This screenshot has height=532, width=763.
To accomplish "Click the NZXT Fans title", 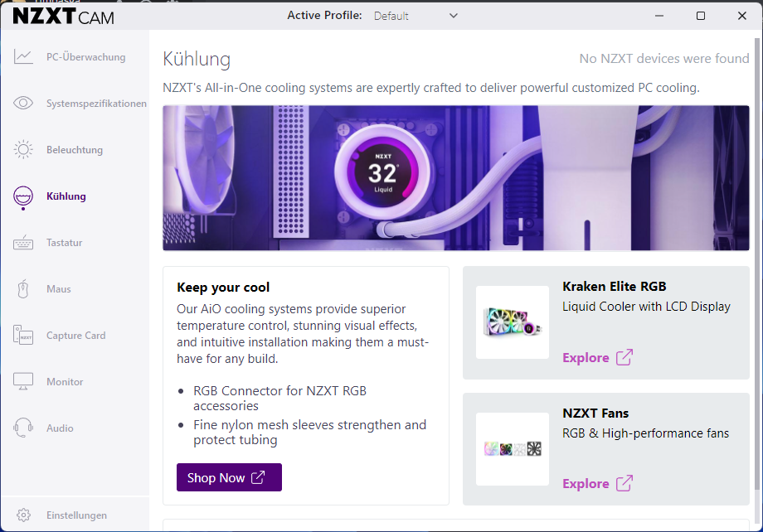I will [x=595, y=414].
